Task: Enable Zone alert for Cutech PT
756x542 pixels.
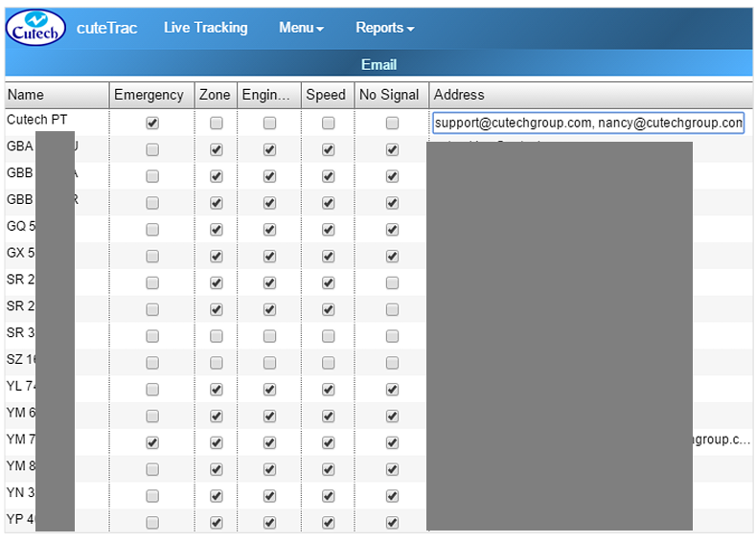Action: point(217,123)
